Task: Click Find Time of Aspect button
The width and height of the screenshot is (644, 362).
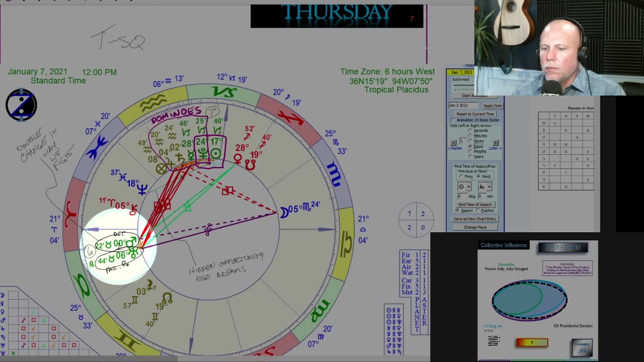Action: coord(475,205)
